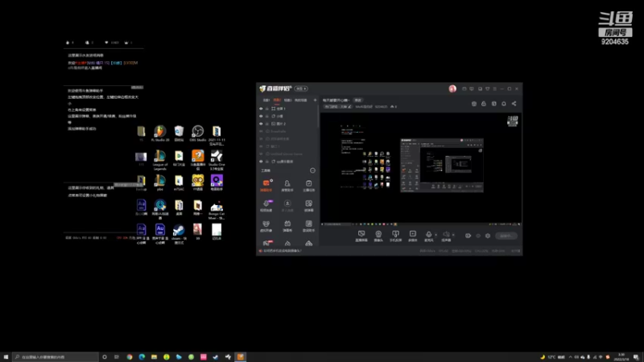Collapse the 工具箱 toolbox section
Screen dimensions: 644x362
[x=312, y=171]
